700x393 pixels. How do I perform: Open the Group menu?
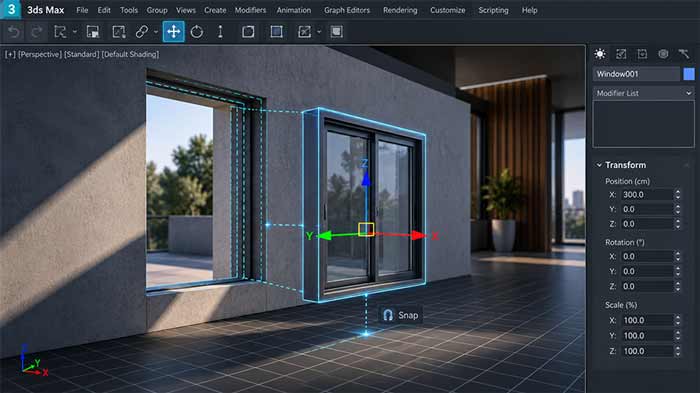[157, 10]
